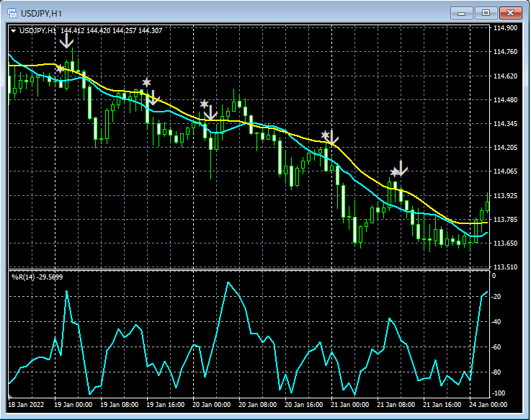
Task: Click the -60 level on the %R scale
Action: (496, 347)
